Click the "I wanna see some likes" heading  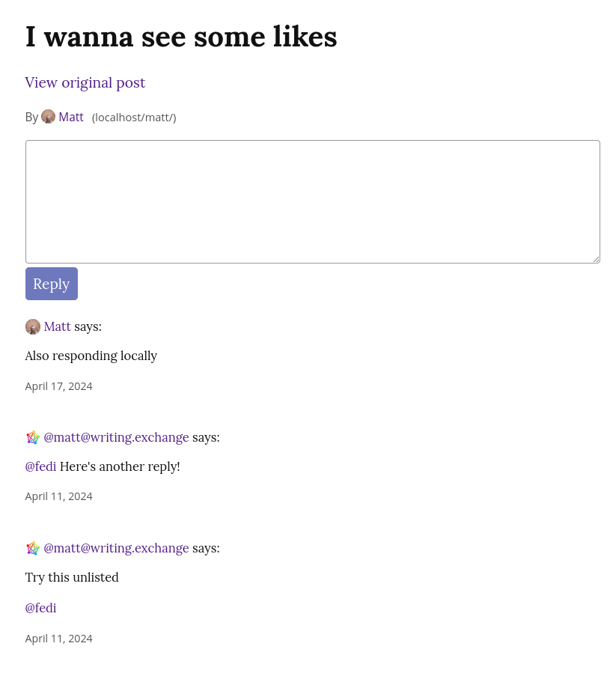pos(181,37)
